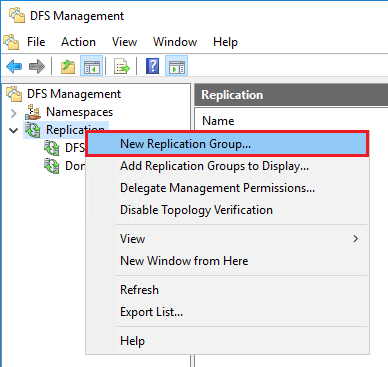The width and height of the screenshot is (388, 367).
Task: Click the Up One Level folder icon
Action: tap(68, 66)
